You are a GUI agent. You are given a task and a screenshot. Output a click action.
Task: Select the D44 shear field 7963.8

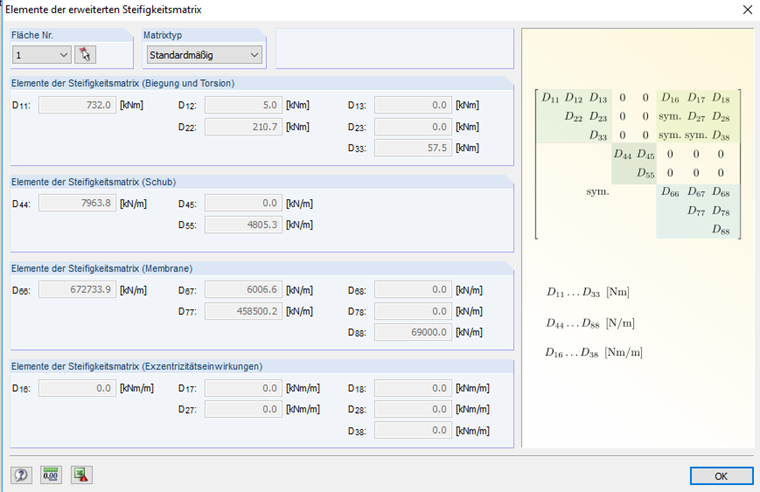pyautogui.click(x=78, y=204)
